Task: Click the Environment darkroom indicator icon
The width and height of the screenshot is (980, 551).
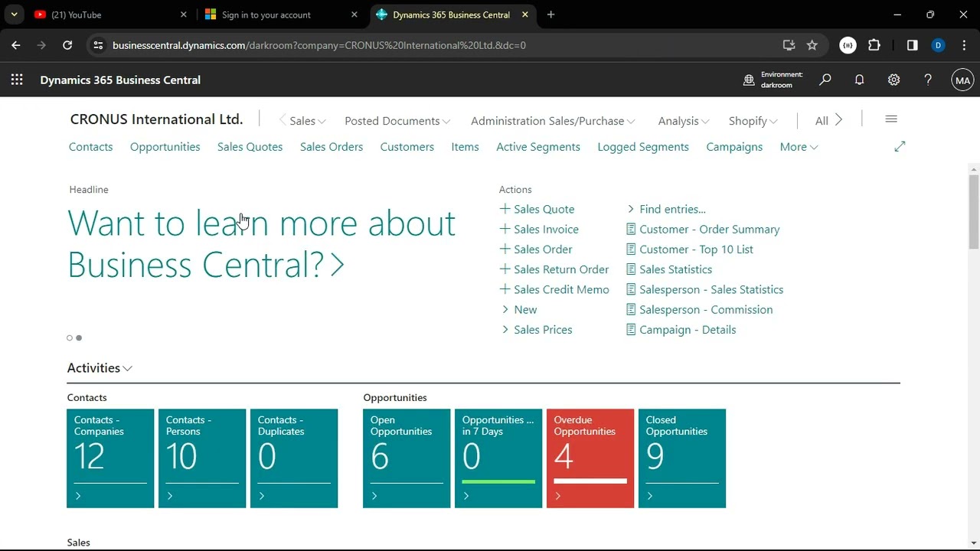Action: point(749,80)
